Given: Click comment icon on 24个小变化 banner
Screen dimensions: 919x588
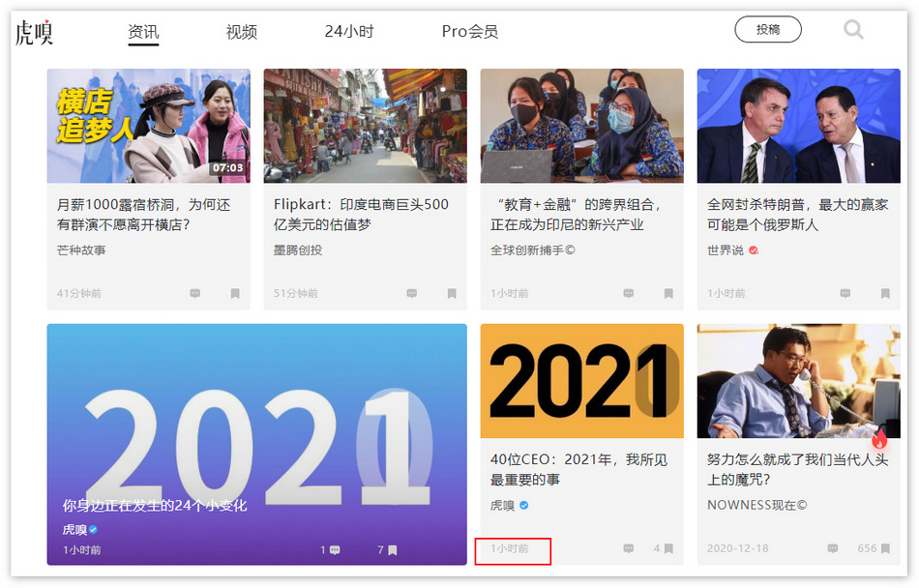Looking at the screenshot, I should [335, 550].
